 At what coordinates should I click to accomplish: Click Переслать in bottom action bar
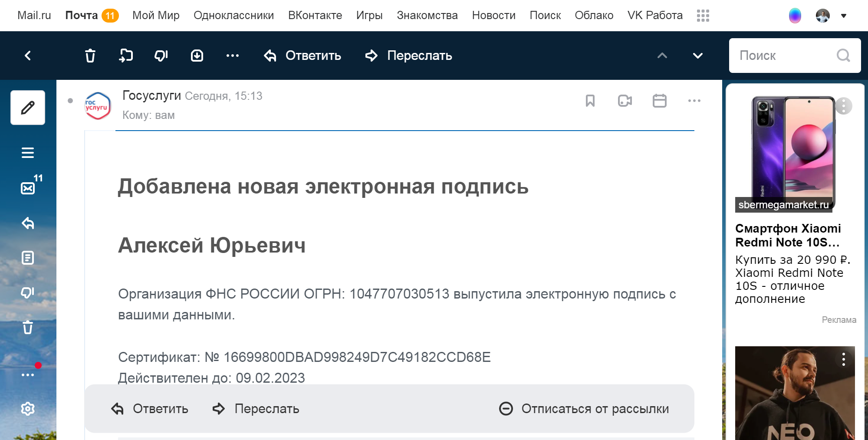coord(256,409)
